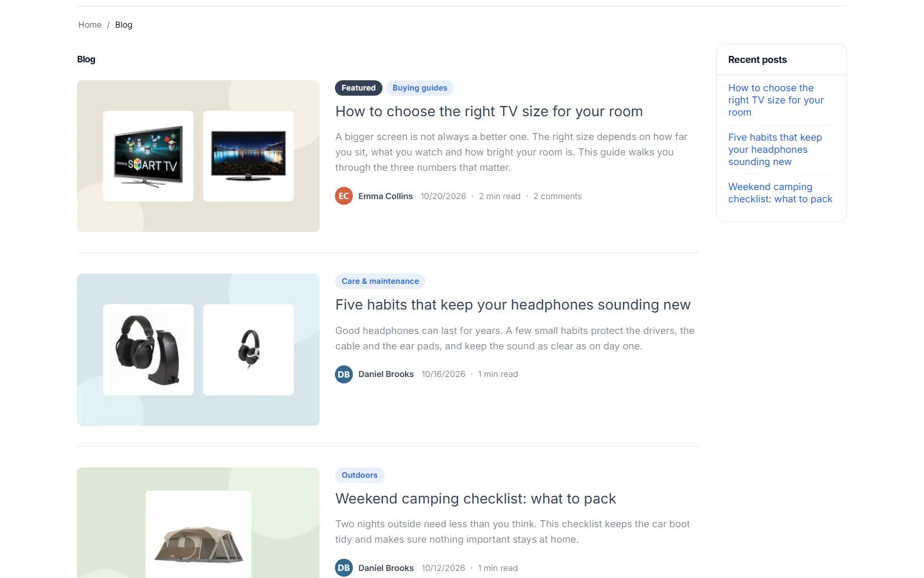The height and width of the screenshot is (578, 924).
Task: Click the 10/20/2026 post date
Action: tap(443, 197)
